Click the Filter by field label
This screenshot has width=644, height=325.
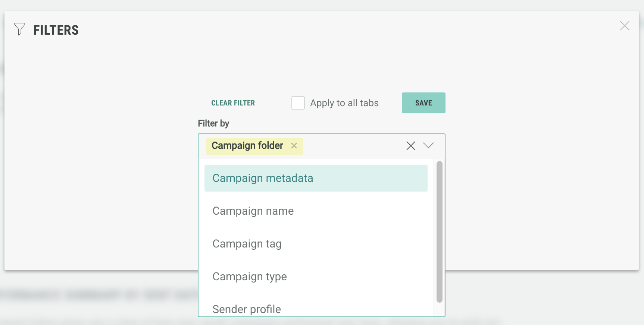213,123
